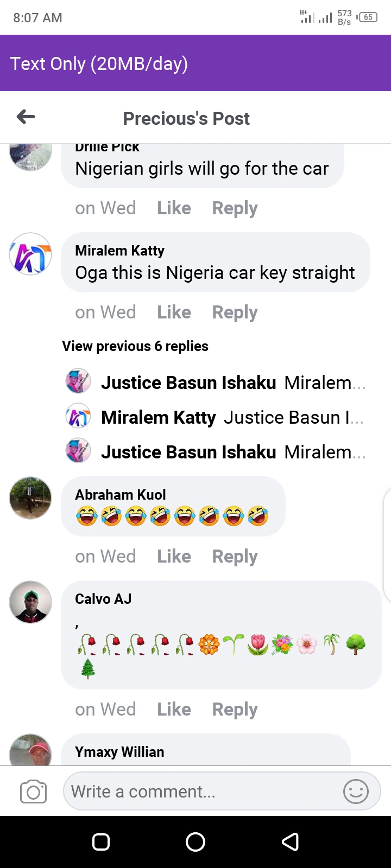
Task: Open Abraham Kuol's profile picture
Action: (30, 498)
